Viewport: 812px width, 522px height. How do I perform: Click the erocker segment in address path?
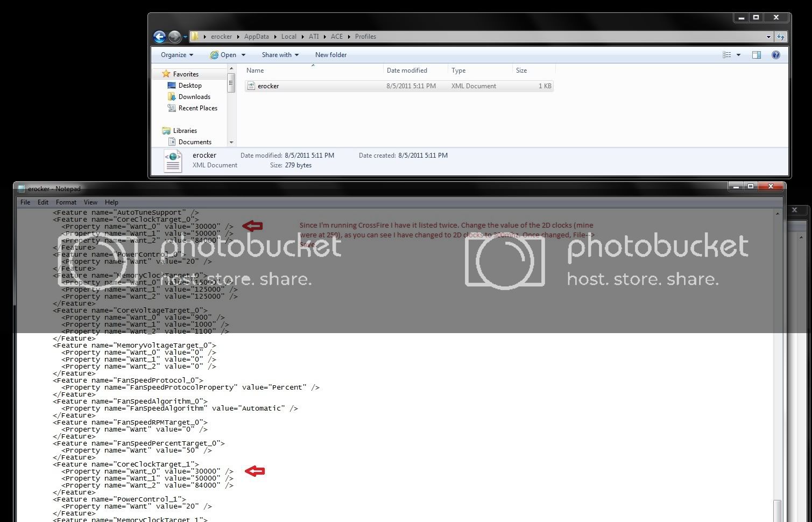[221, 37]
